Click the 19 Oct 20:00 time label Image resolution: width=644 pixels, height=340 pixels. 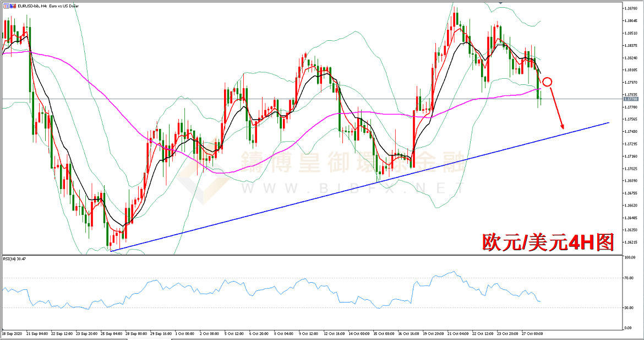click(x=433, y=333)
